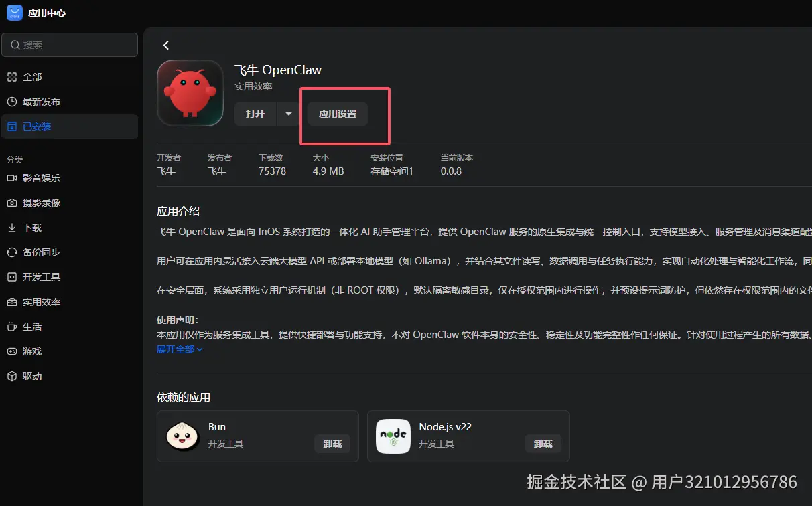Click the 打开 button
The width and height of the screenshot is (812, 506).
(255, 114)
